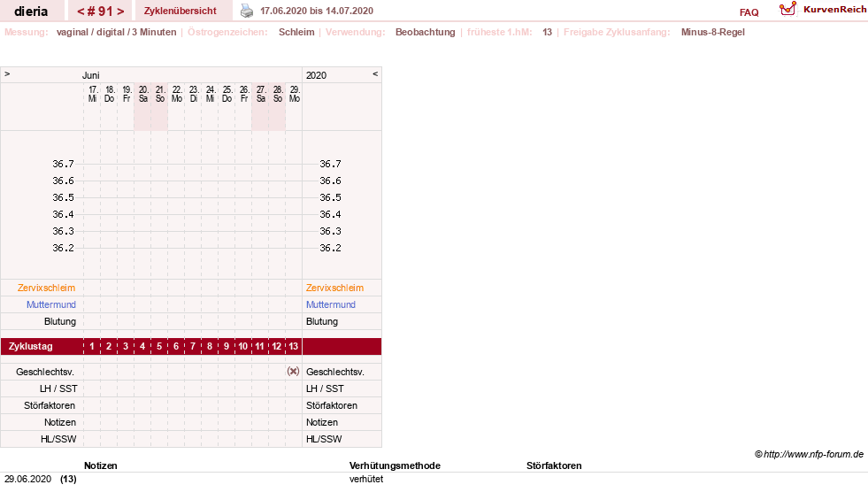Viewport: 868px width, 500px height.
Task: Click the 29.06.2020 note entry date
Action: click(x=27, y=479)
